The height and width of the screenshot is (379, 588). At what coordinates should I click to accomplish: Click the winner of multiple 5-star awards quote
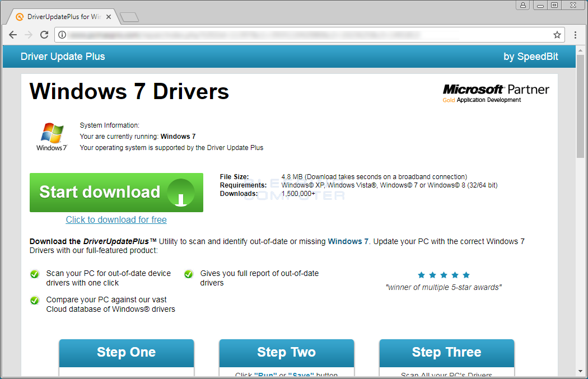(444, 288)
